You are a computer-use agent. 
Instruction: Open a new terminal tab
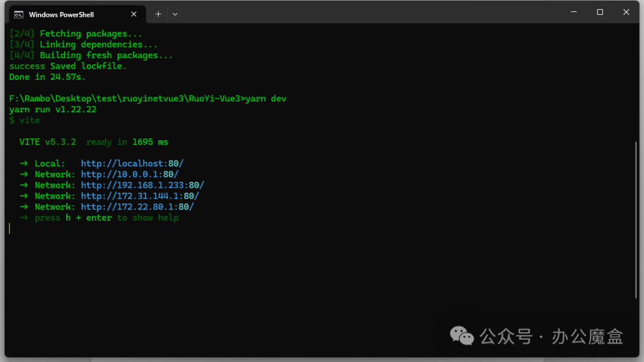click(158, 14)
